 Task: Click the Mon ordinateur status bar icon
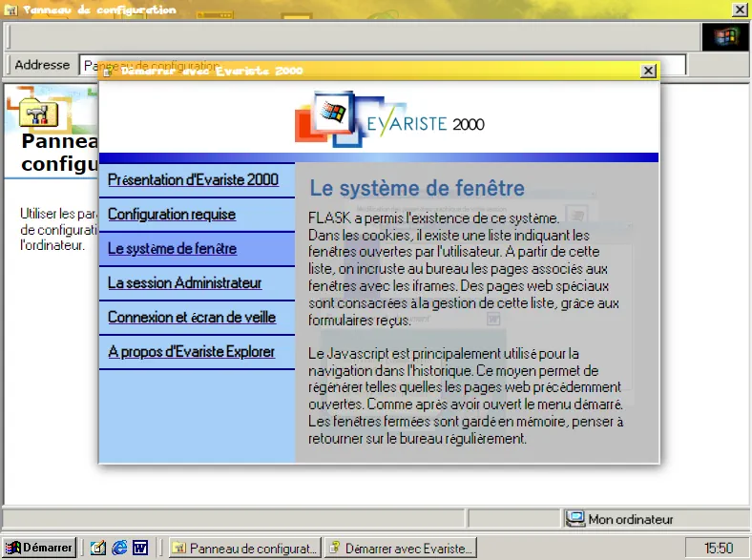(575, 519)
